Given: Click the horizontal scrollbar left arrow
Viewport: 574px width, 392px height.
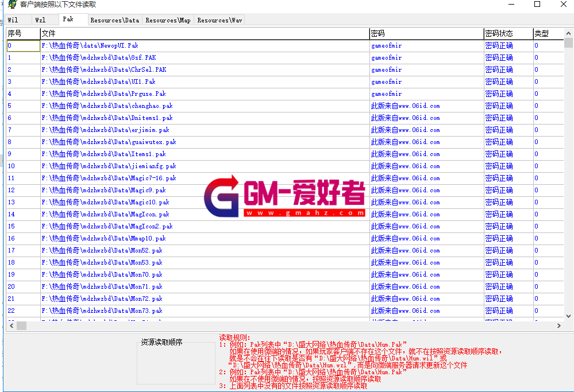Looking at the screenshot, I should pos(11,325).
